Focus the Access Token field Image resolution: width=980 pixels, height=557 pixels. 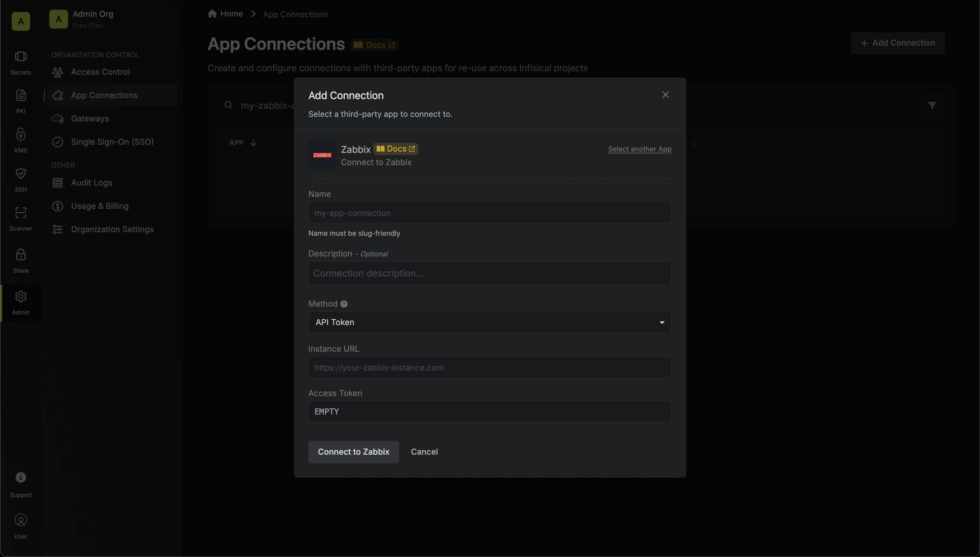[x=490, y=412]
